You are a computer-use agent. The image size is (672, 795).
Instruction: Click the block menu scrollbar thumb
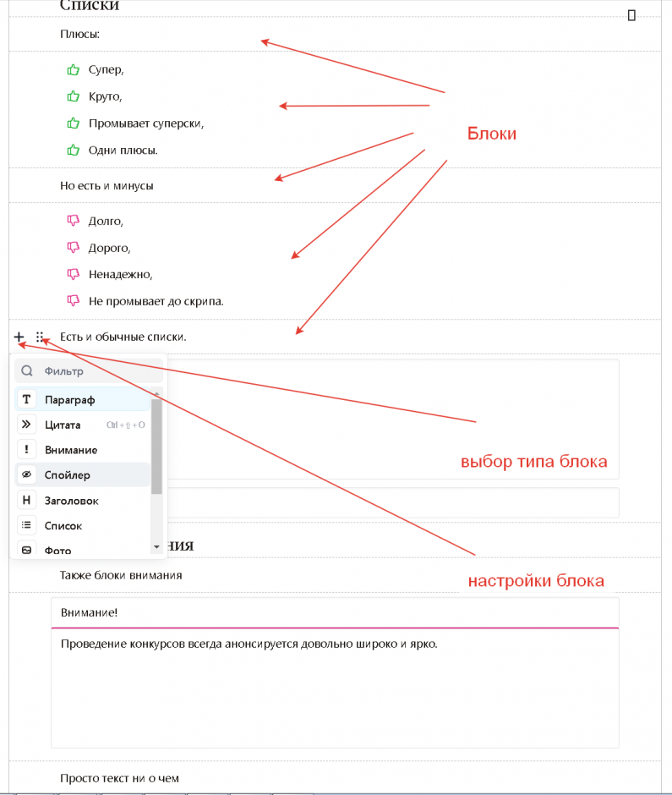point(156,444)
